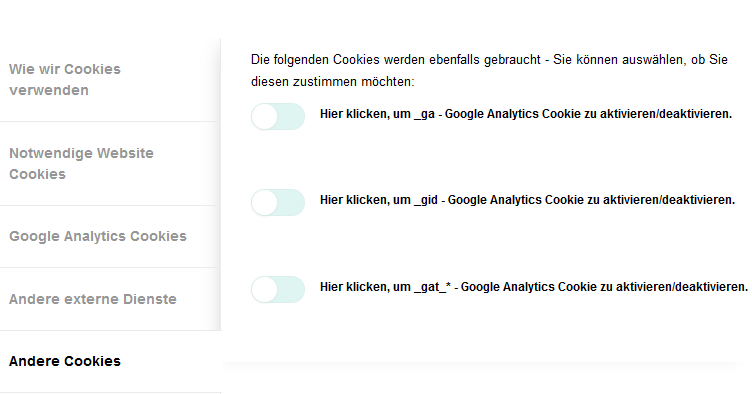Click the intro paragraph about folgenden Cookies
The image size is (752, 394).
pos(489,70)
